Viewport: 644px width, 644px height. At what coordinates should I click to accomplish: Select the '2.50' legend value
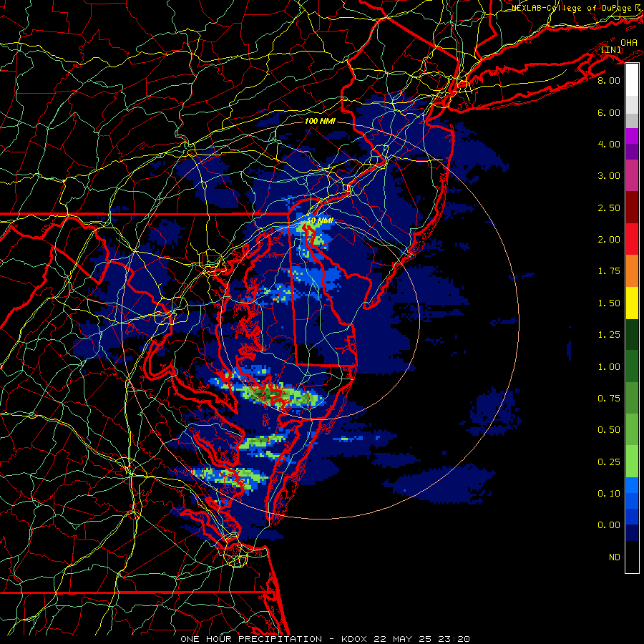tap(609, 208)
